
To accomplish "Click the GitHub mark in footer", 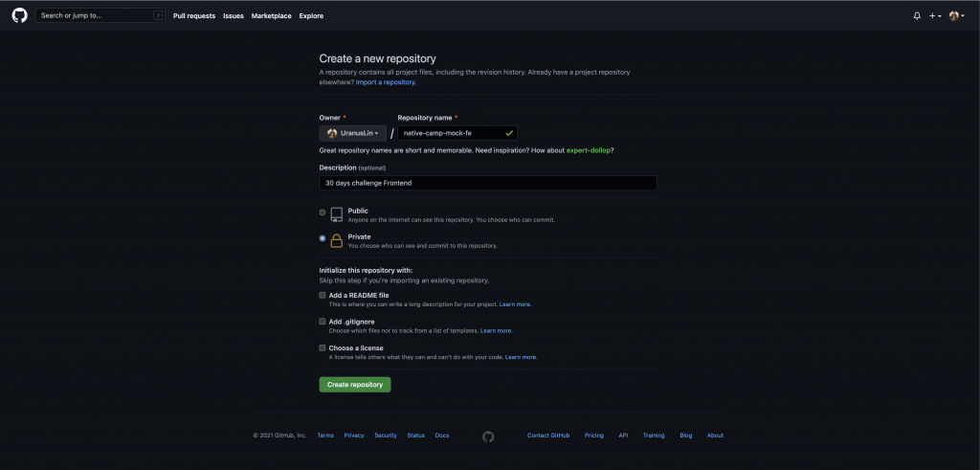I will [488, 436].
